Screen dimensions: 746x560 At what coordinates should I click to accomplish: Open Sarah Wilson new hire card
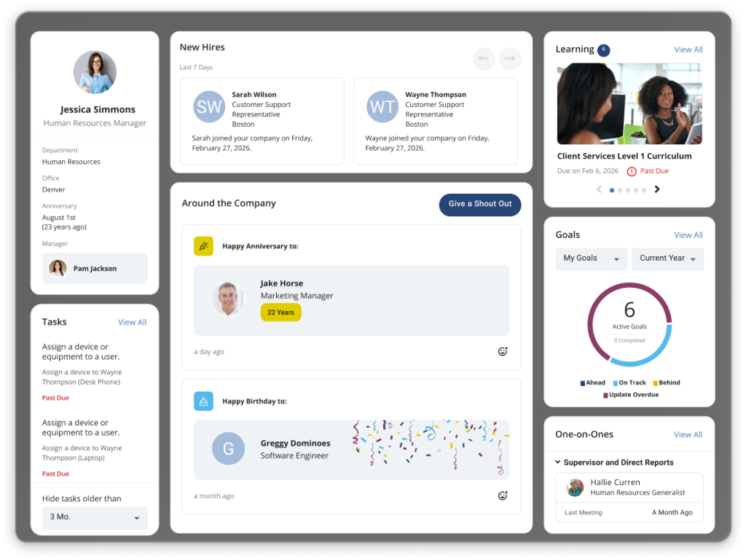(x=262, y=121)
